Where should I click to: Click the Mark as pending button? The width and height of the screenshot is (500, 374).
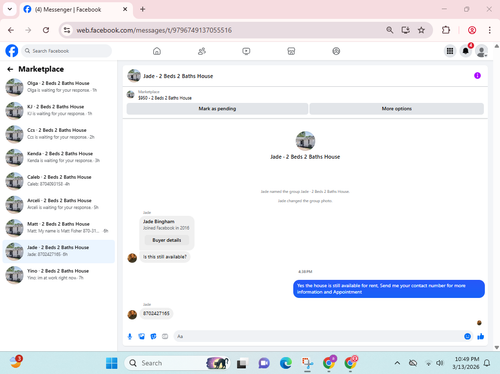[x=217, y=109]
